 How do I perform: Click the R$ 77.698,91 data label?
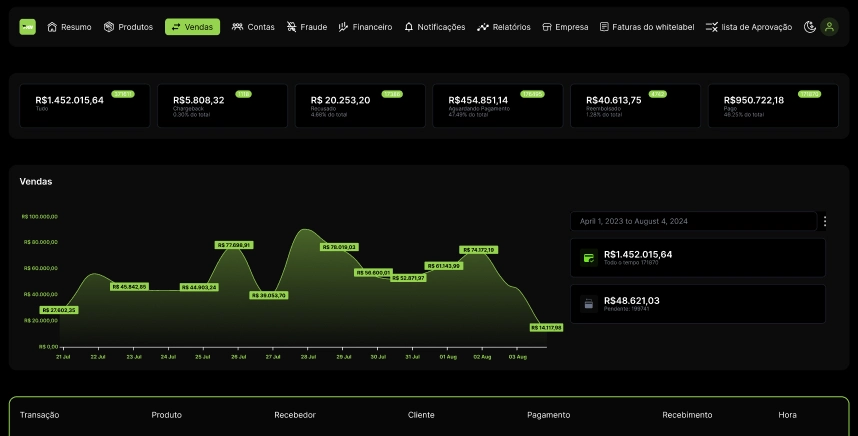pos(234,245)
